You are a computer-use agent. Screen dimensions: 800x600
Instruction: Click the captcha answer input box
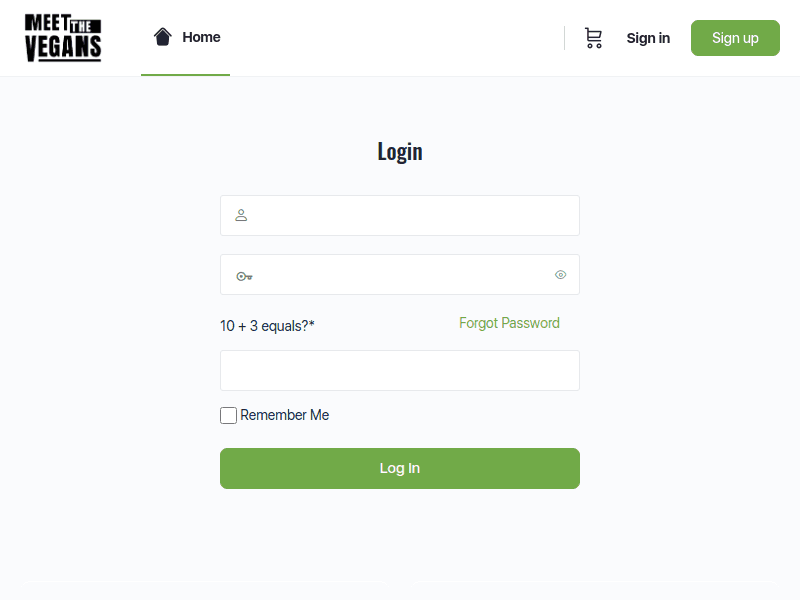click(399, 370)
